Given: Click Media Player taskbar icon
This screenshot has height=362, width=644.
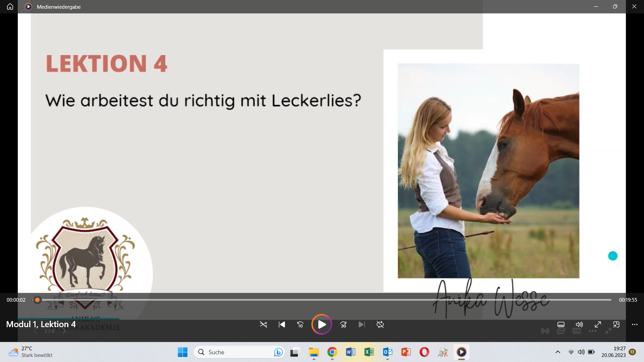Looking at the screenshot, I should click(462, 352).
